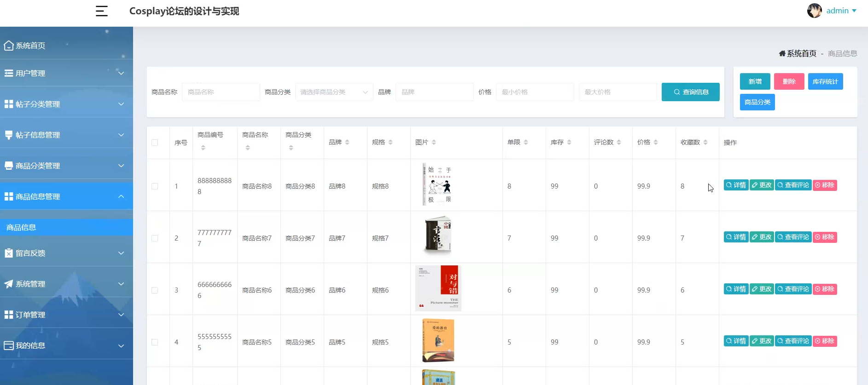The width and height of the screenshot is (868, 385).
Task: Check the row 3 商品名称6 checkbox
Action: 155,290
